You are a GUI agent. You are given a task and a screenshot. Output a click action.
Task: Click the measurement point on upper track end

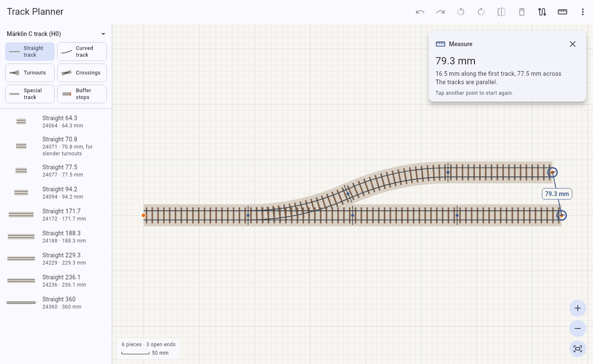(552, 172)
